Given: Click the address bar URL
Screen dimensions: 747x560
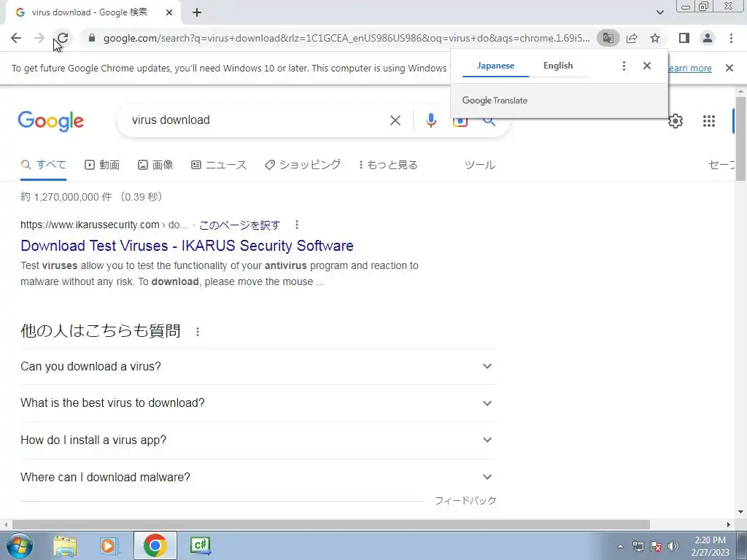Looking at the screenshot, I should (x=347, y=38).
